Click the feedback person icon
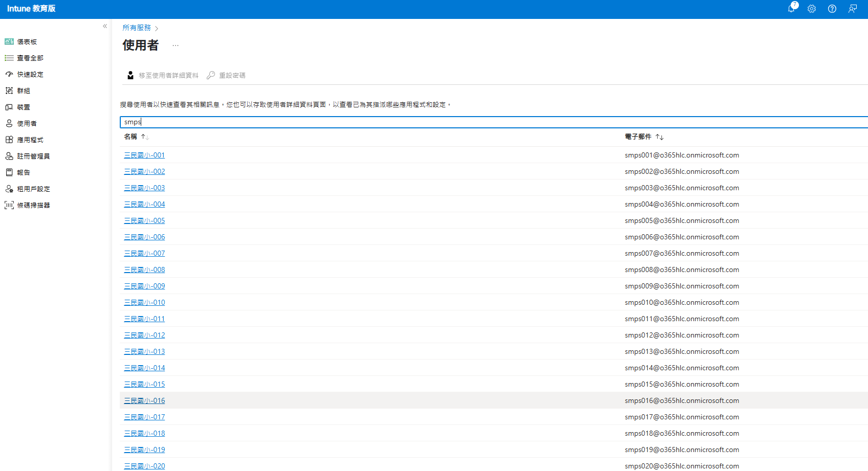The height and width of the screenshot is (471, 868). click(853, 9)
